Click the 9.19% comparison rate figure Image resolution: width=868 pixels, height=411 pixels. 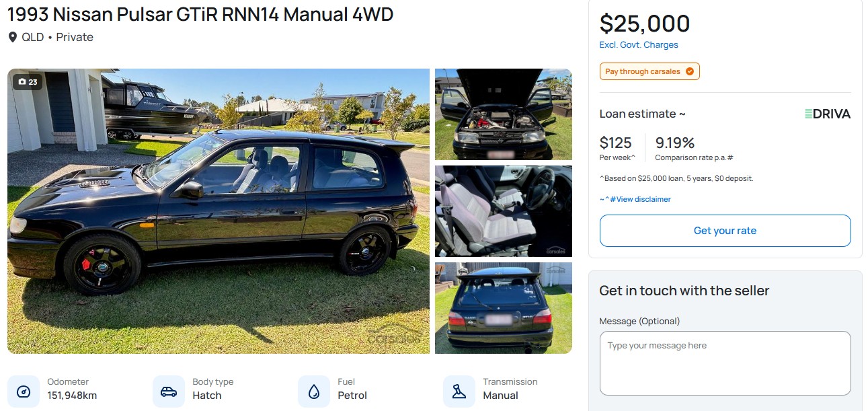pos(675,143)
